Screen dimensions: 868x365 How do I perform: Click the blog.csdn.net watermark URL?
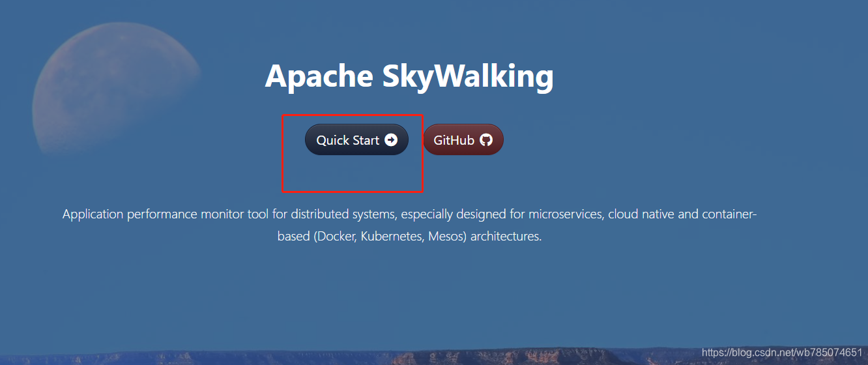782,352
